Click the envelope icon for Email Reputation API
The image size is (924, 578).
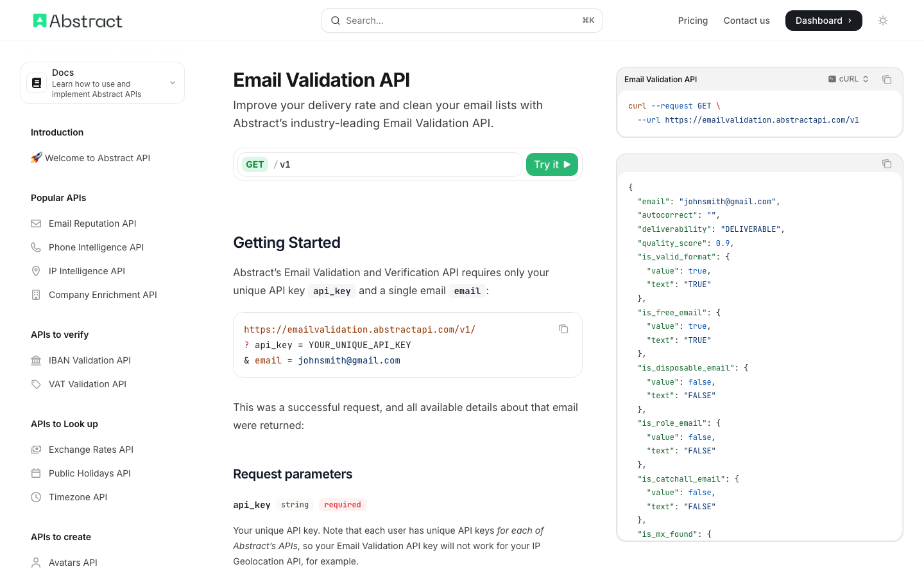click(36, 223)
